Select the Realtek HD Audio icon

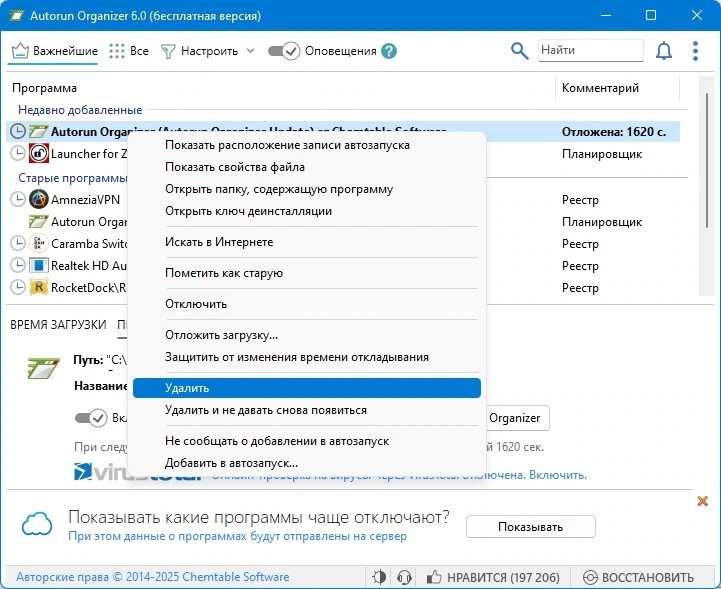(x=39, y=265)
